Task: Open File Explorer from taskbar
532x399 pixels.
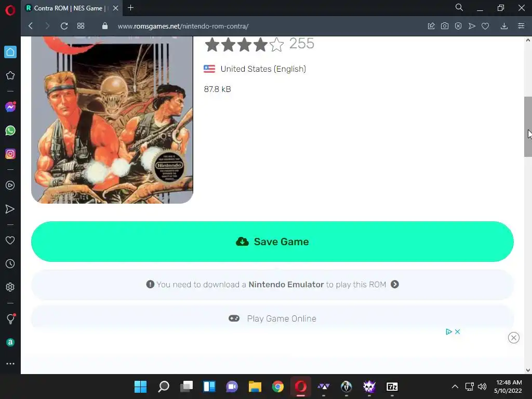Action: 255,387
